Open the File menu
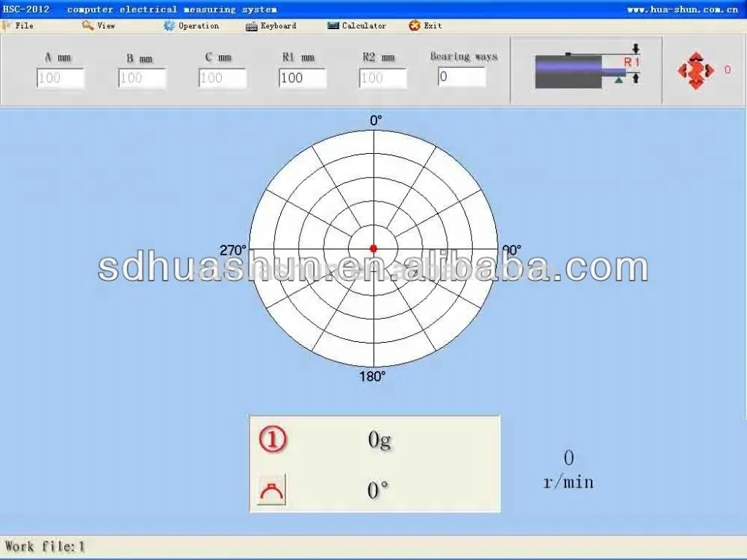 [x=24, y=25]
